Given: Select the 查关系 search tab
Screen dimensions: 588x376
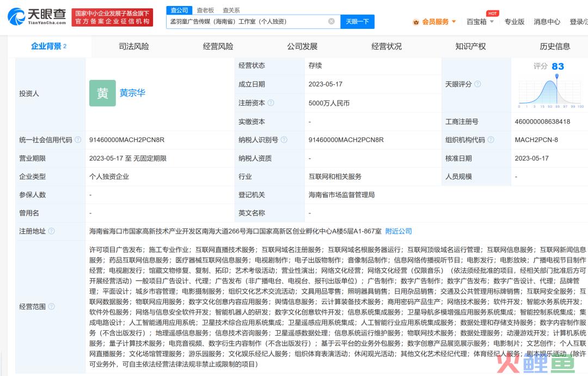Looking at the screenshot, I should [x=231, y=10].
